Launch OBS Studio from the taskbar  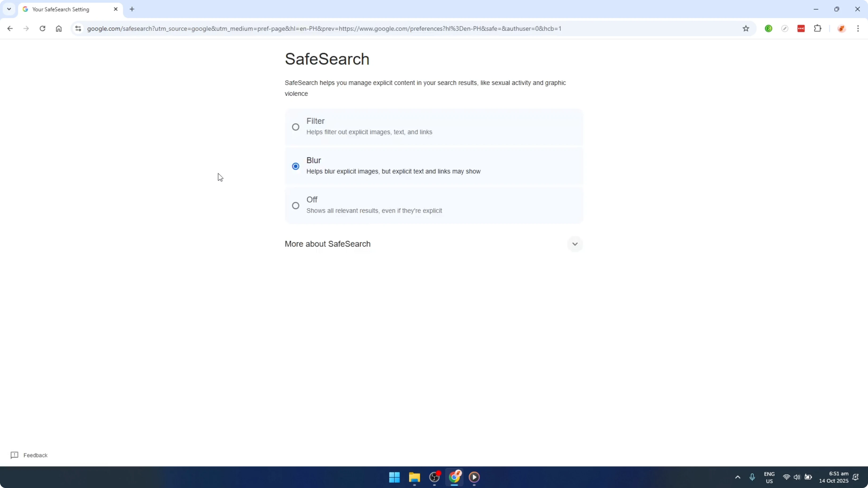(x=434, y=478)
